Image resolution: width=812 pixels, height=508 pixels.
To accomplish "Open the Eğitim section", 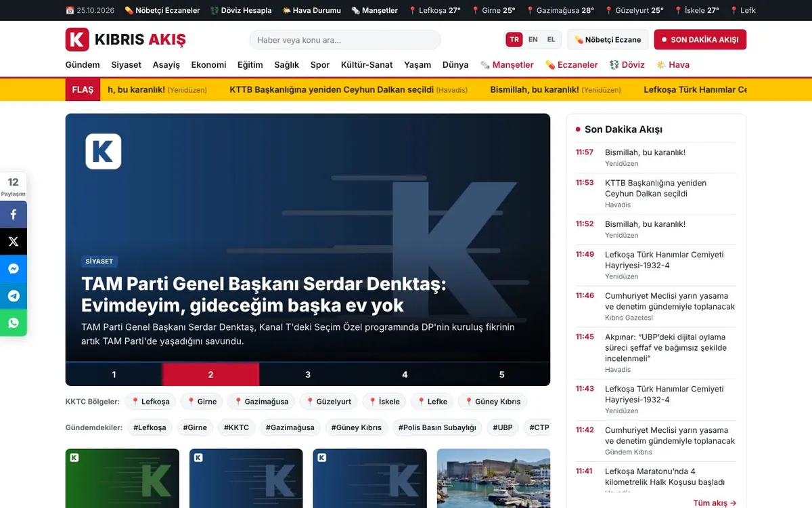I will pyautogui.click(x=250, y=65).
